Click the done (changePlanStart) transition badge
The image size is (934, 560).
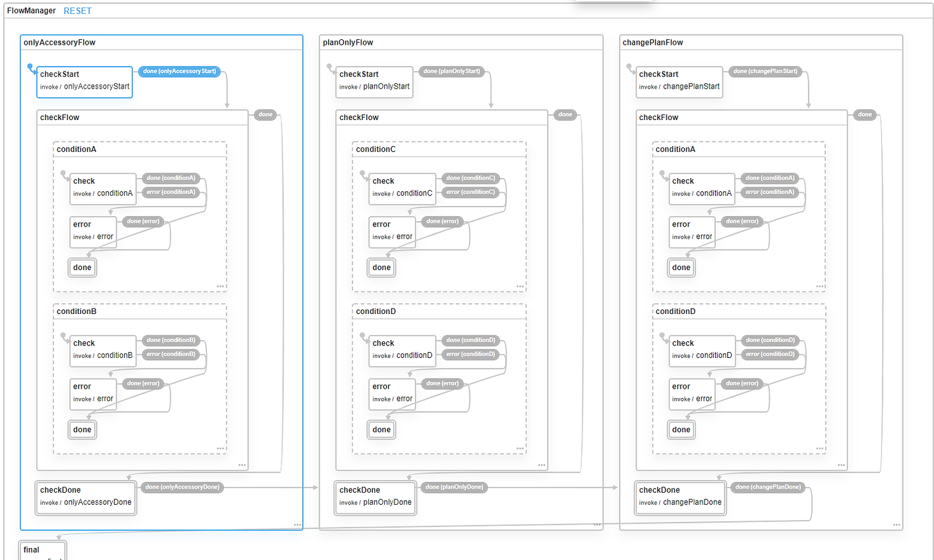pyautogui.click(x=766, y=71)
